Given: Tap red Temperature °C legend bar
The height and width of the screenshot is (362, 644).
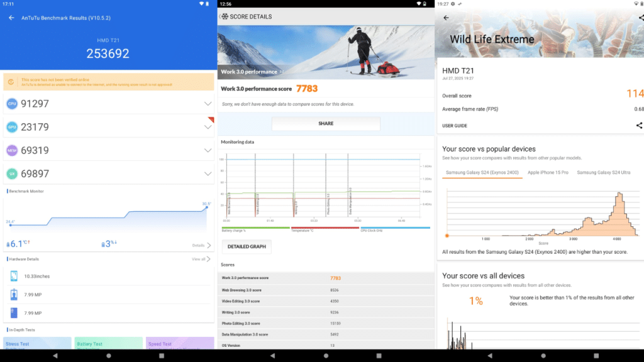Looking at the screenshot, I should (325, 228).
